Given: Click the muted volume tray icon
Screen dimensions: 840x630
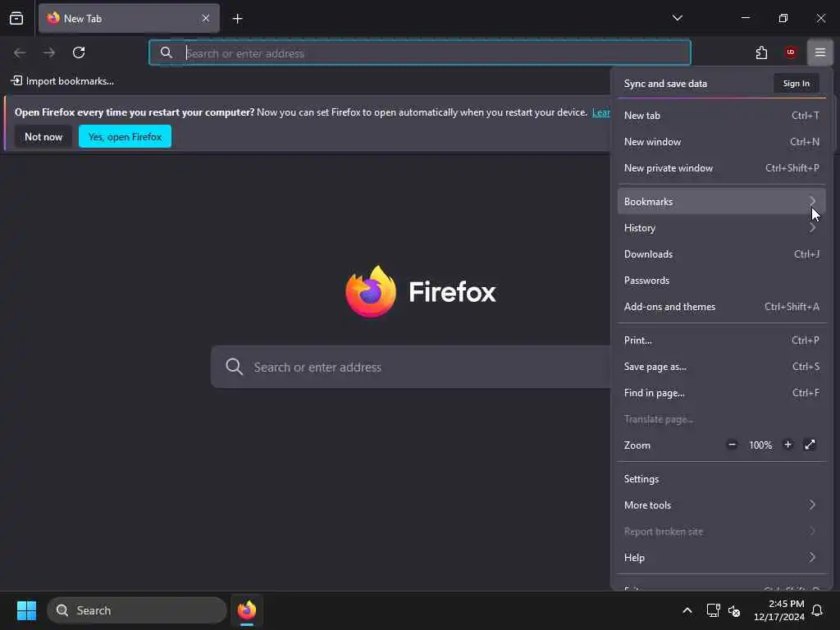Looking at the screenshot, I should (734, 610).
